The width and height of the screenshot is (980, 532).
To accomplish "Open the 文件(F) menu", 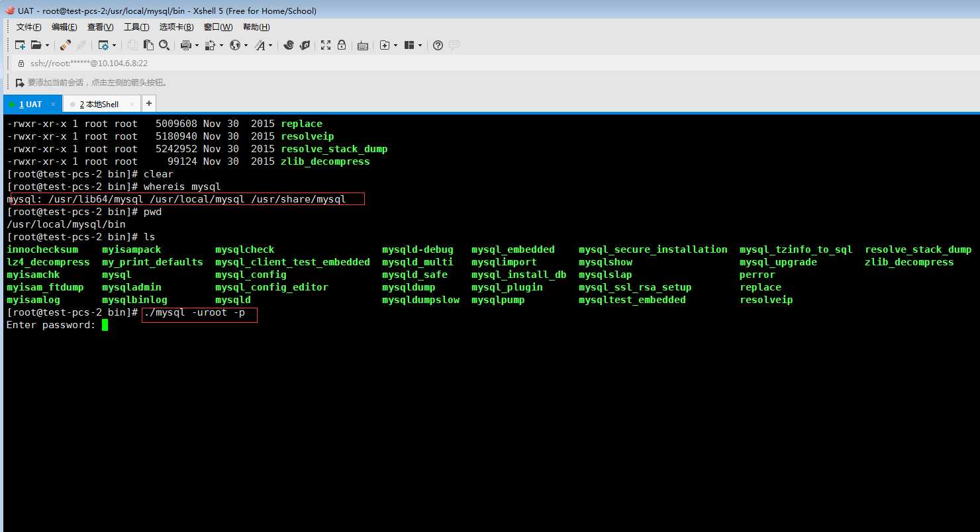I will pos(28,27).
